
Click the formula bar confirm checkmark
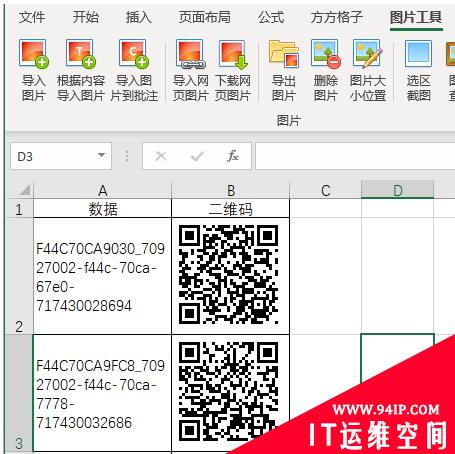coord(197,156)
